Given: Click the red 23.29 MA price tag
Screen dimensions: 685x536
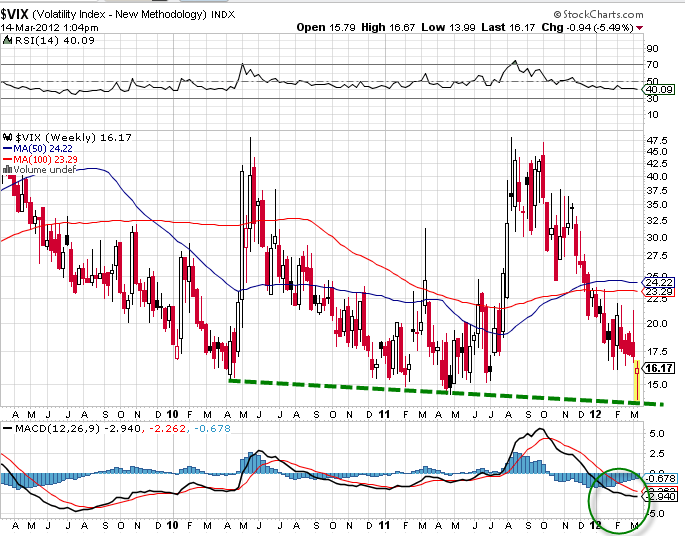Looking at the screenshot, I should [656, 295].
